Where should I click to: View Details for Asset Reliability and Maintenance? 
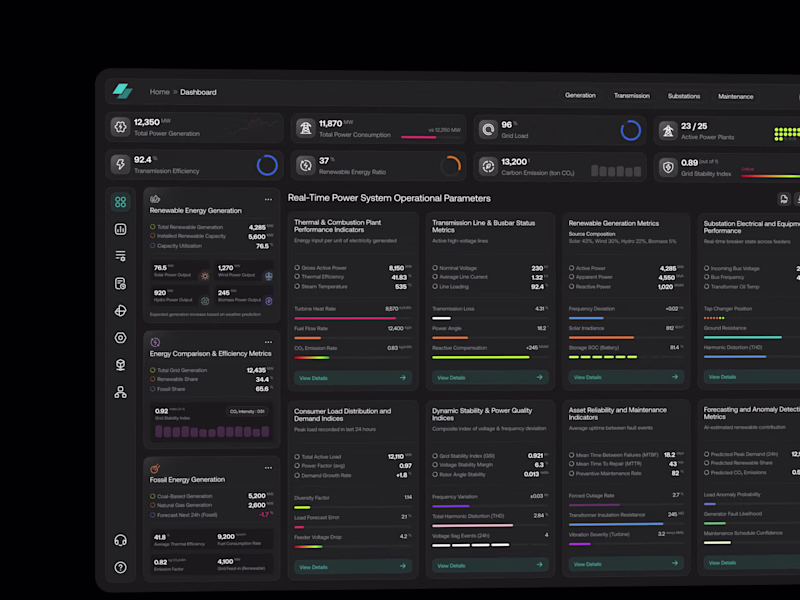click(x=626, y=564)
